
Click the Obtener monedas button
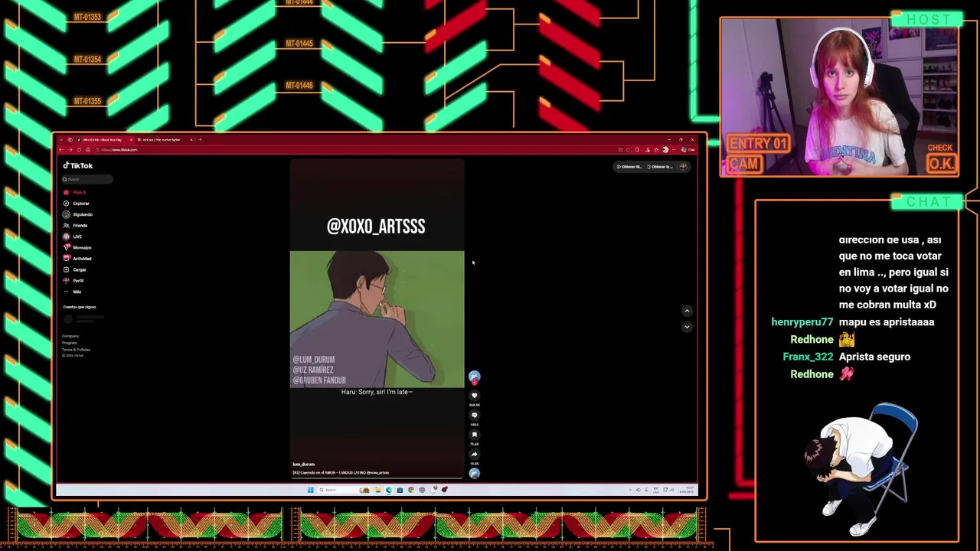pos(629,167)
